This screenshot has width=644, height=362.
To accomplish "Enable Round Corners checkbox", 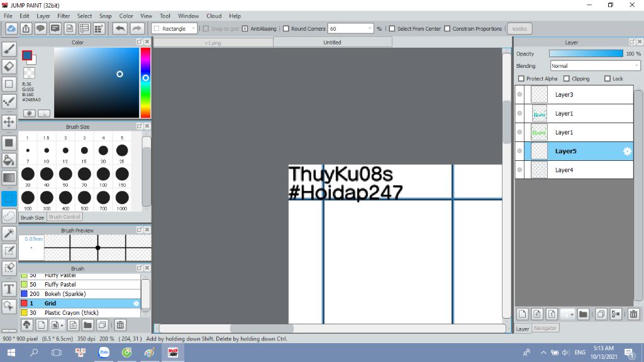I will coord(286,29).
